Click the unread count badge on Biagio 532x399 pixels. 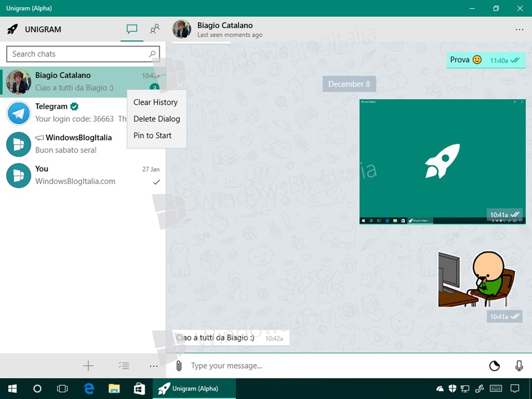pos(155,88)
